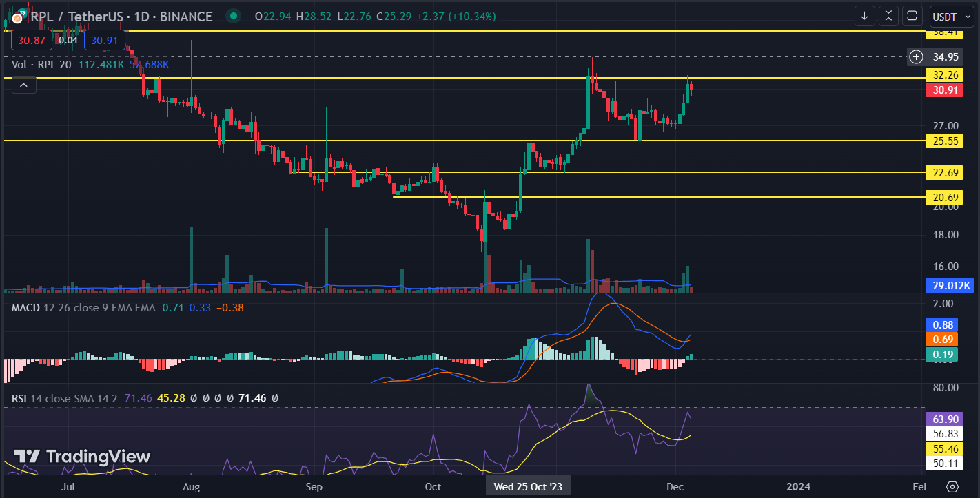This screenshot has height=498, width=980.
Task: Click the blue 30.91 buy price button
Action: [105, 41]
